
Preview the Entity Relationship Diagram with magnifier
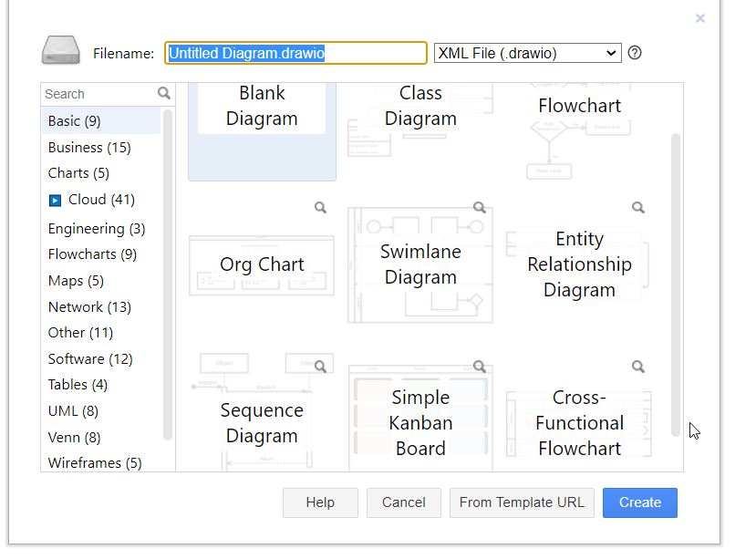pyautogui.click(x=637, y=208)
